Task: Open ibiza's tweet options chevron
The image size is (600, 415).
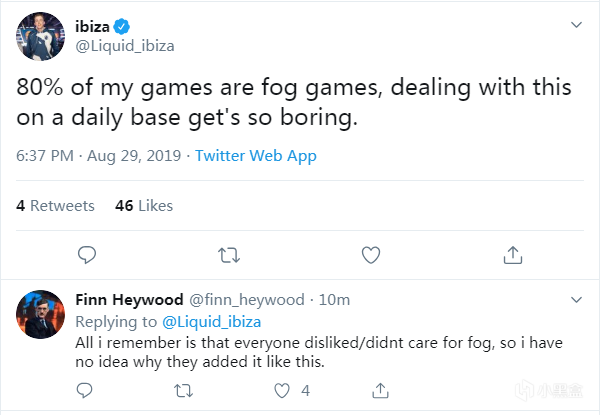Action: click(x=577, y=24)
